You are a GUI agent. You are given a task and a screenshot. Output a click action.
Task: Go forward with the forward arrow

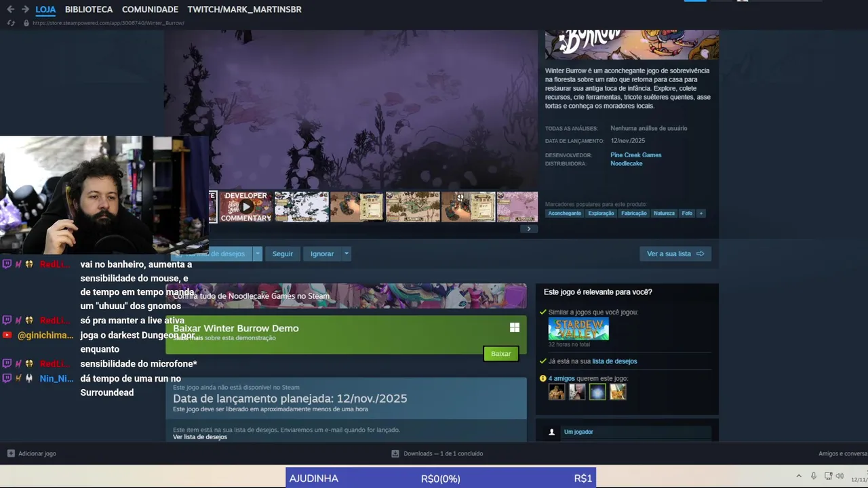25,9
